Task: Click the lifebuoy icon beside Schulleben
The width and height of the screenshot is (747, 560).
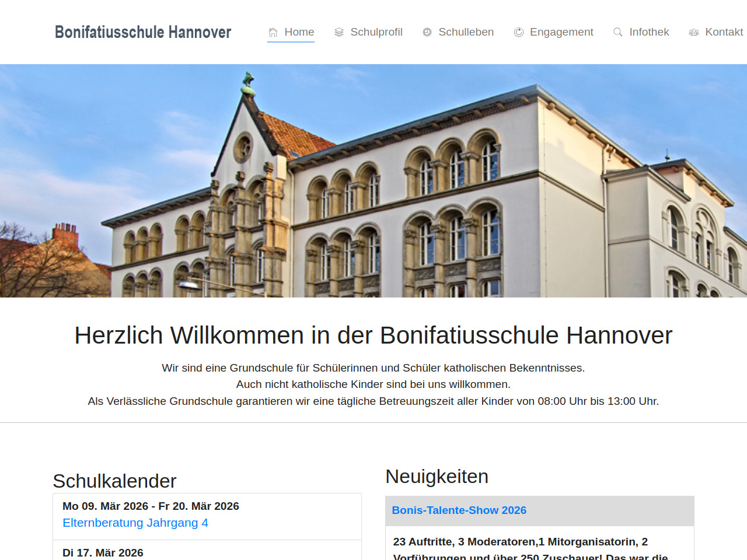Action: tap(427, 33)
